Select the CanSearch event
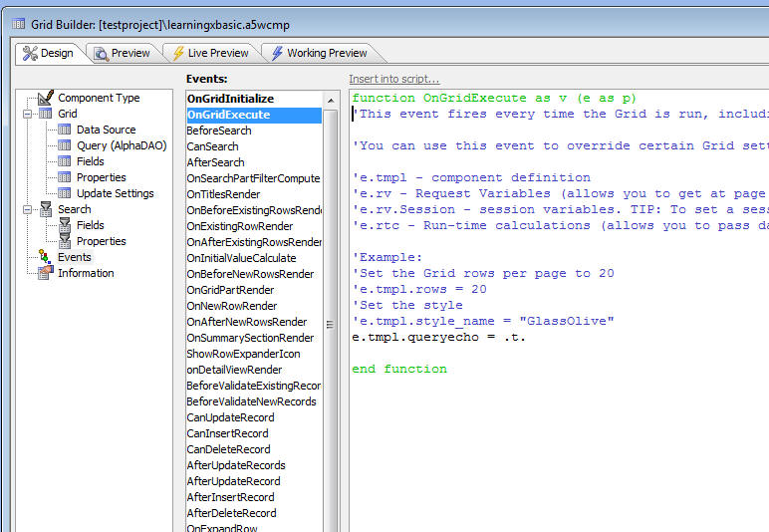The image size is (769, 532). [254, 146]
